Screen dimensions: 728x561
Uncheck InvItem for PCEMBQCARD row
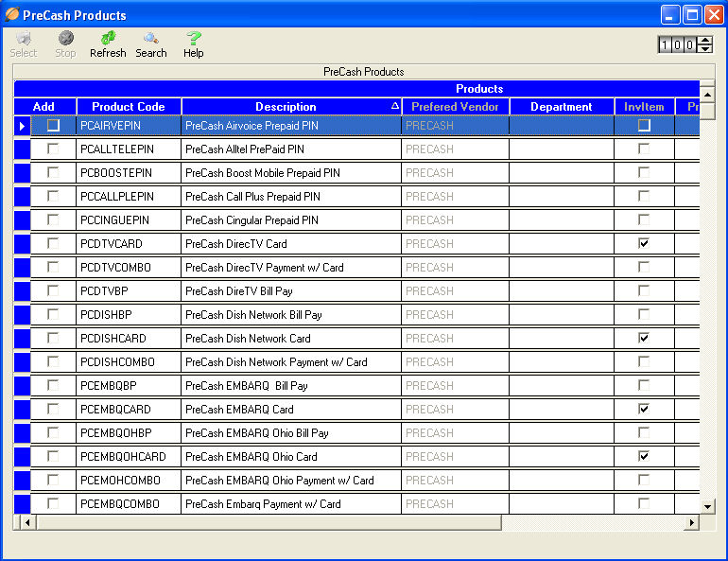[644, 409]
